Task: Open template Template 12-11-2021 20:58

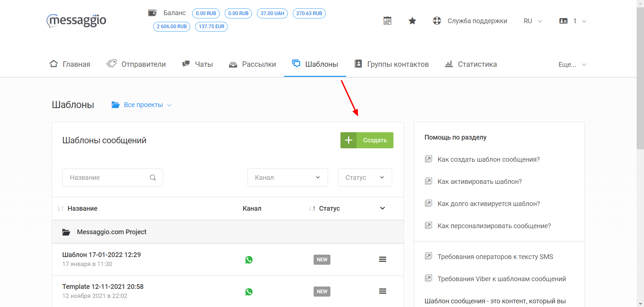Action: (x=103, y=287)
